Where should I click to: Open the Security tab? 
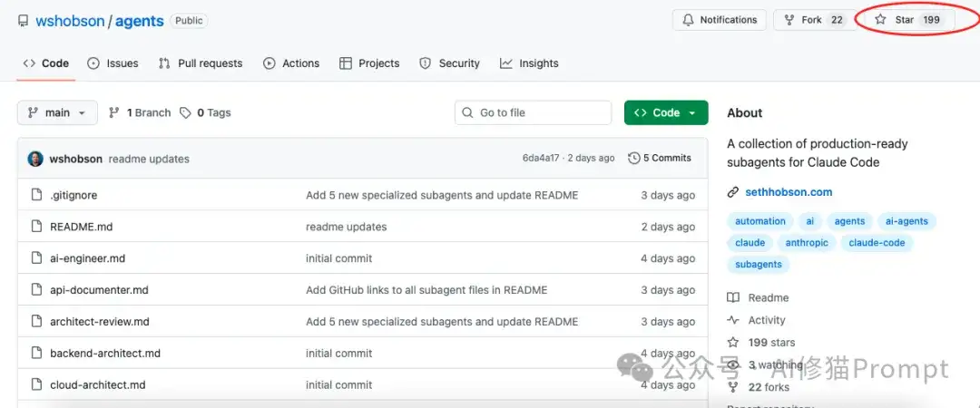click(449, 63)
